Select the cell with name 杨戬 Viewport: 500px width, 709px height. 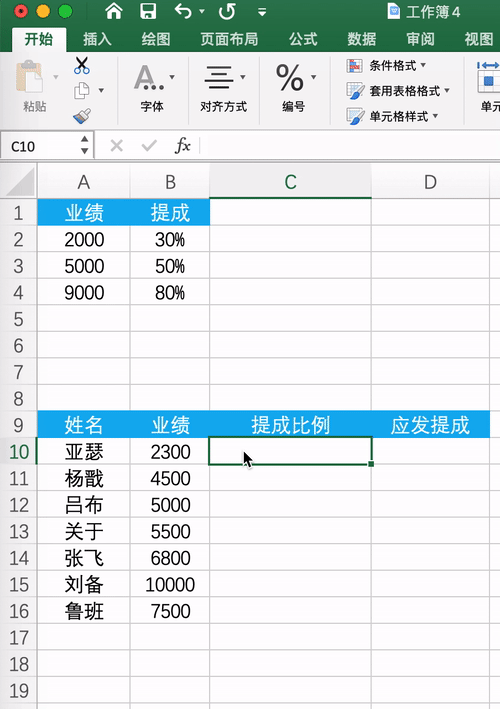pyautogui.click(x=84, y=478)
